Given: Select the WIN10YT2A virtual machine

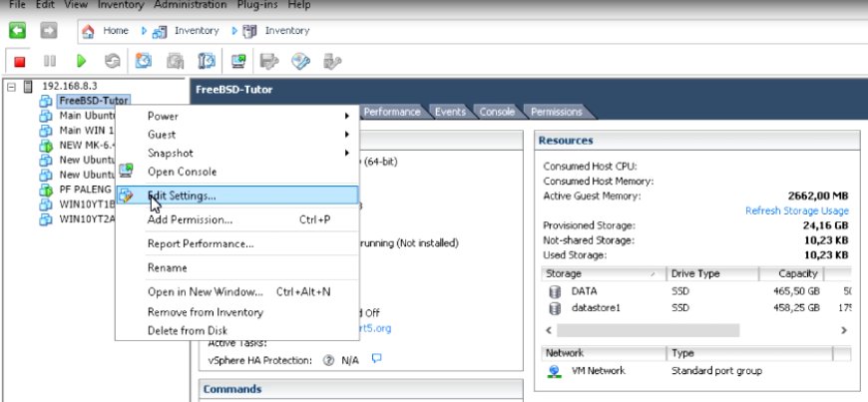Looking at the screenshot, I should [87, 219].
